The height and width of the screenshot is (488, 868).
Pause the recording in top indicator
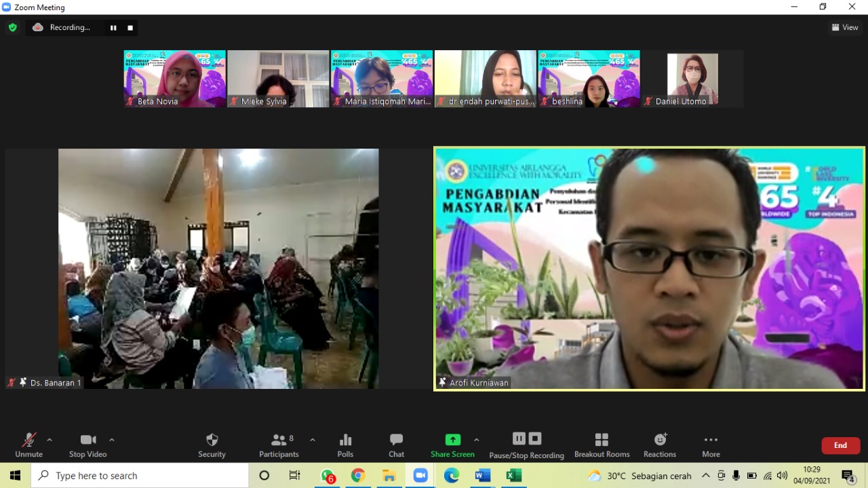(x=113, y=28)
